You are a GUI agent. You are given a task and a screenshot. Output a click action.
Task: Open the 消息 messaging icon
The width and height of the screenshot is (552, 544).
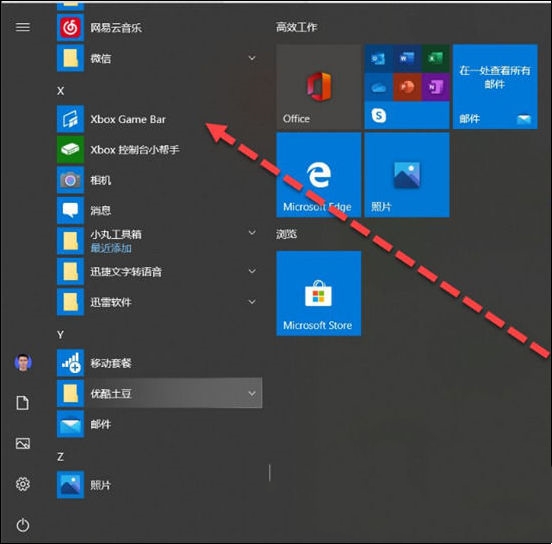click(70, 211)
